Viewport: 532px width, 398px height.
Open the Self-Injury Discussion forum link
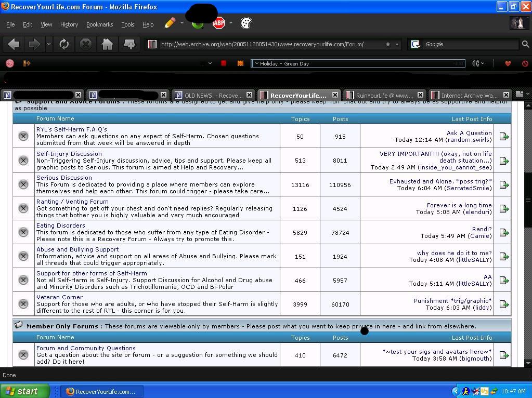pyautogui.click(x=69, y=154)
